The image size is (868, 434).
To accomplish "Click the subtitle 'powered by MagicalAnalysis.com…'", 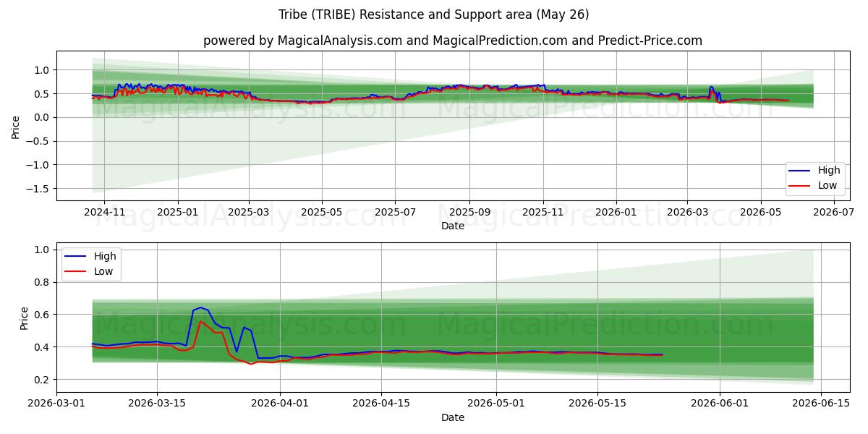I will click(x=453, y=41).
